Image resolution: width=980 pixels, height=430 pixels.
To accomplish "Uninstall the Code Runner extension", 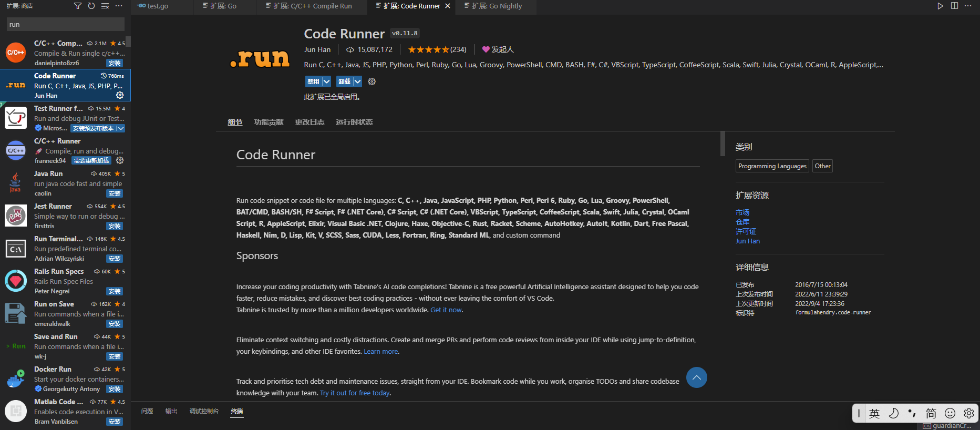I will (x=344, y=81).
